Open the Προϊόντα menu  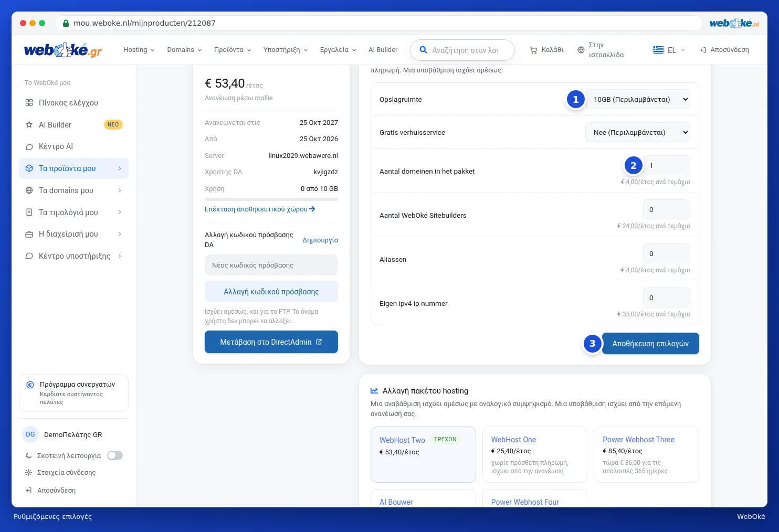(x=233, y=50)
